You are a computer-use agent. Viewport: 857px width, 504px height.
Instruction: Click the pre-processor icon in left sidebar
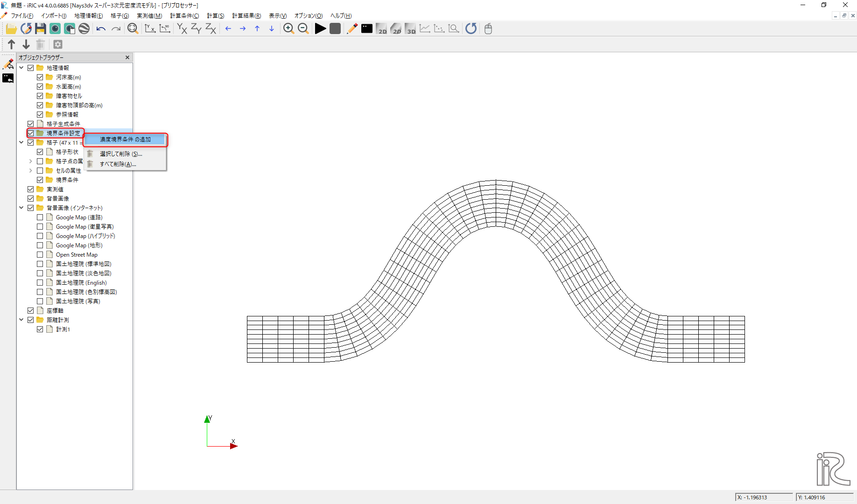(x=8, y=64)
